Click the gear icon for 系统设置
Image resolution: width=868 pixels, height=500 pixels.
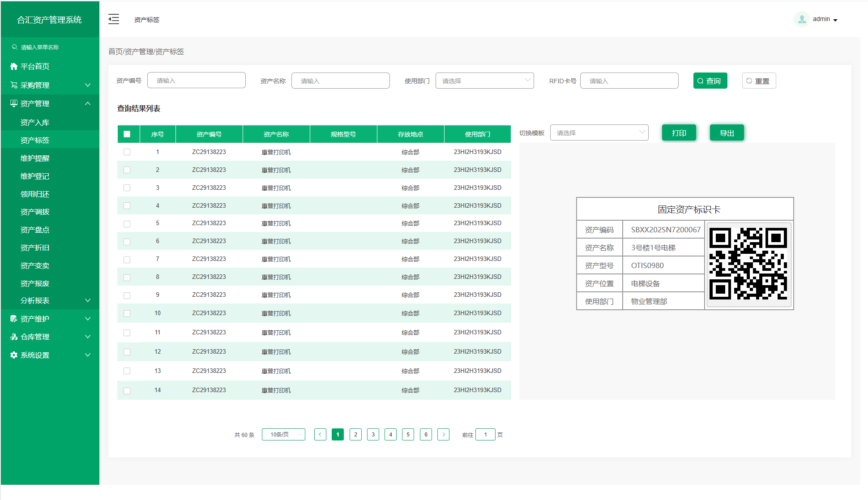[x=14, y=355]
